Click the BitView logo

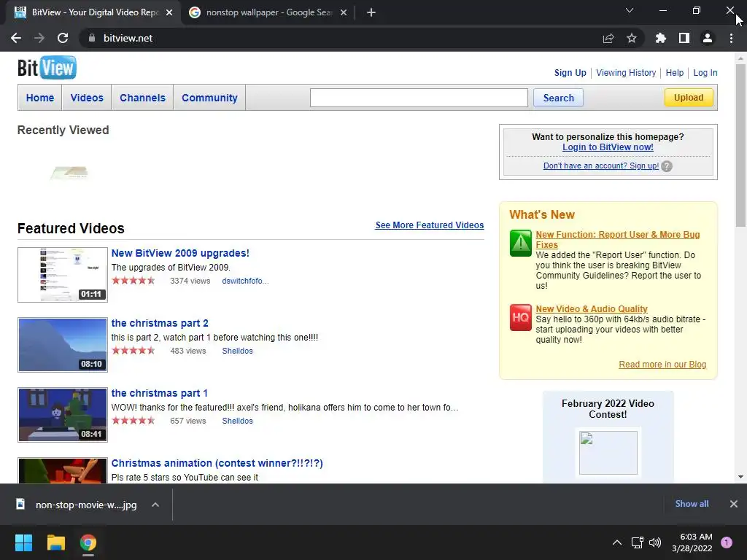tap(47, 68)
